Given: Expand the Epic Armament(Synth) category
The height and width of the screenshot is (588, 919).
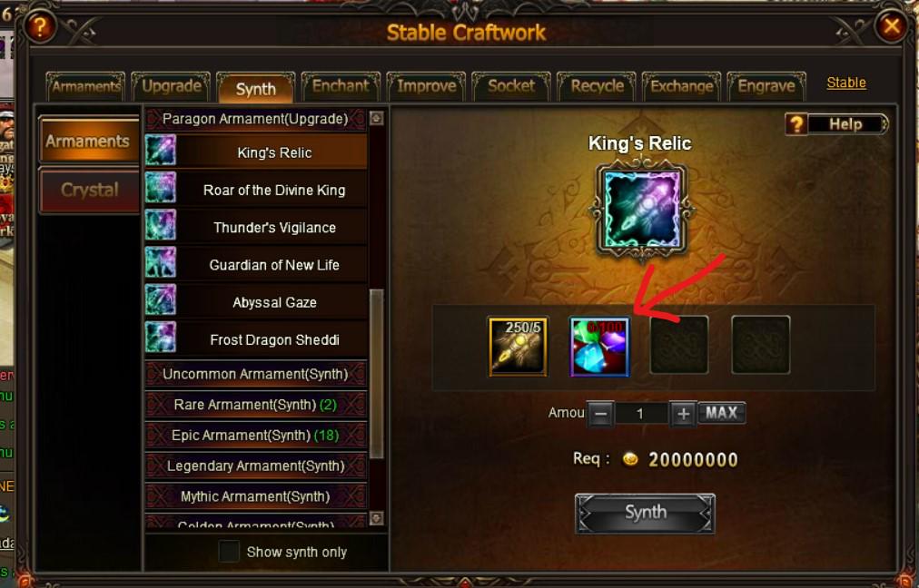Looking at the screenshot, I should coord(255,436).
